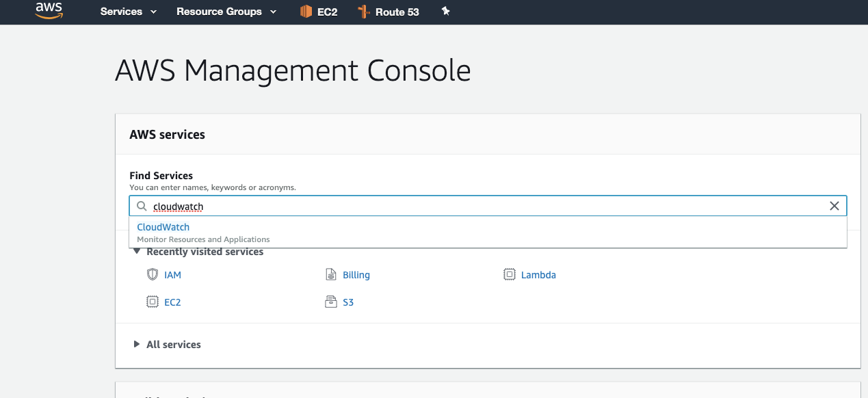Viewport: 868px width, 398px height.
Task: Click the magnifier icon in search box
Action: pos(142,206)
